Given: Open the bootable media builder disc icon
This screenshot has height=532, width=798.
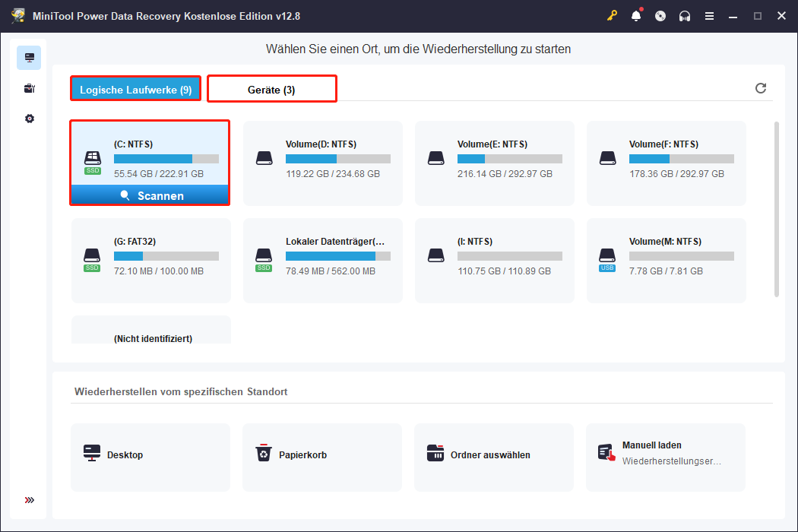Looking at the screenshot, I should [660, 15].
